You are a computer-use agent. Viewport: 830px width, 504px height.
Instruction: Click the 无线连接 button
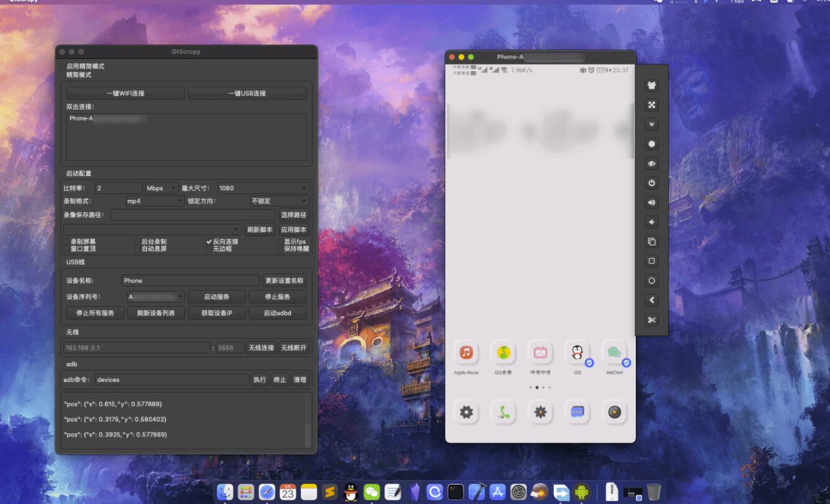click(261, 348)
